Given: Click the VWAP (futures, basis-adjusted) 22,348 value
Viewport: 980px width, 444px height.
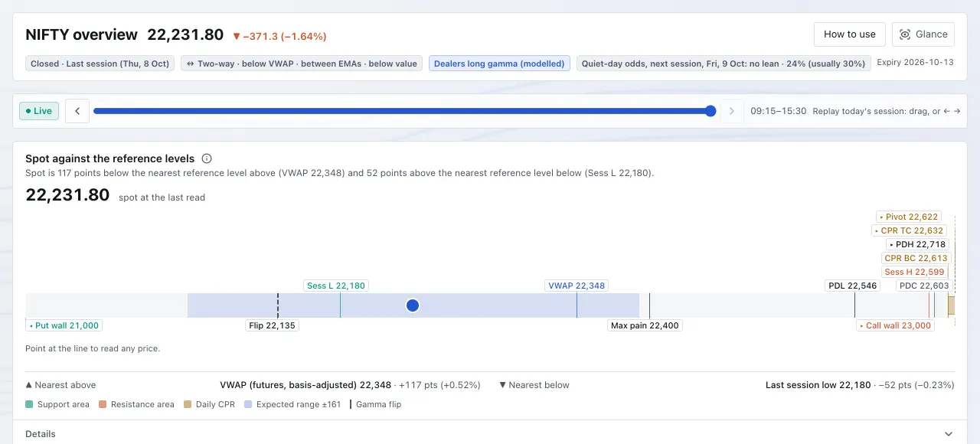Looking at the screenshot, I should (305, 385).
